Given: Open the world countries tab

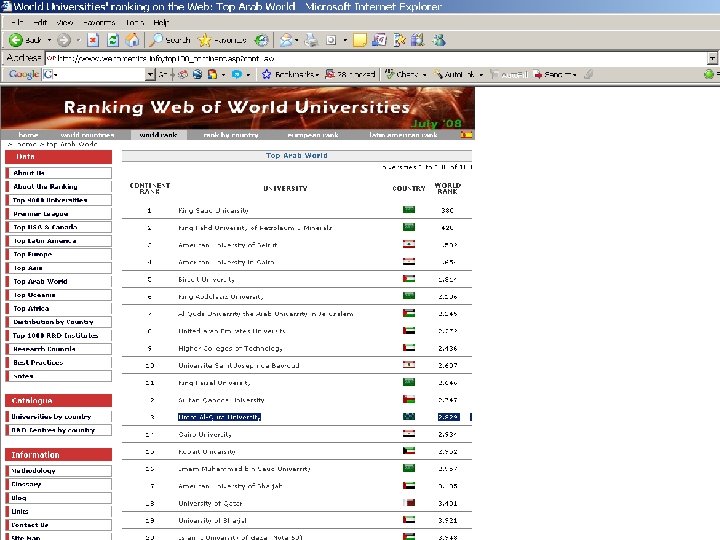Looking at the screenshot, I should [x=87, y=135].
